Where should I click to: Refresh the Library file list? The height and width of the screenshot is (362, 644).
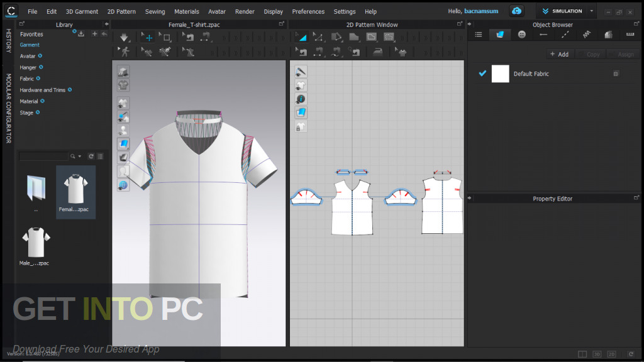pyautogui.click(x=91, y=156)
